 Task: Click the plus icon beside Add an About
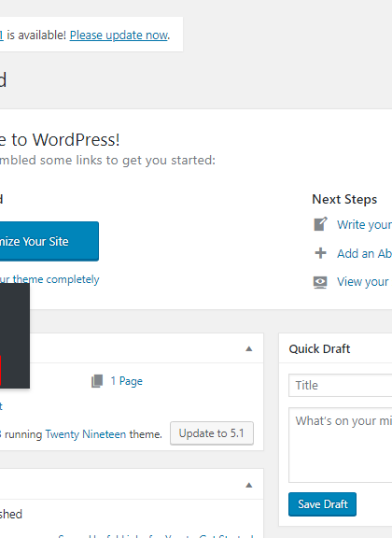(320, 253)
